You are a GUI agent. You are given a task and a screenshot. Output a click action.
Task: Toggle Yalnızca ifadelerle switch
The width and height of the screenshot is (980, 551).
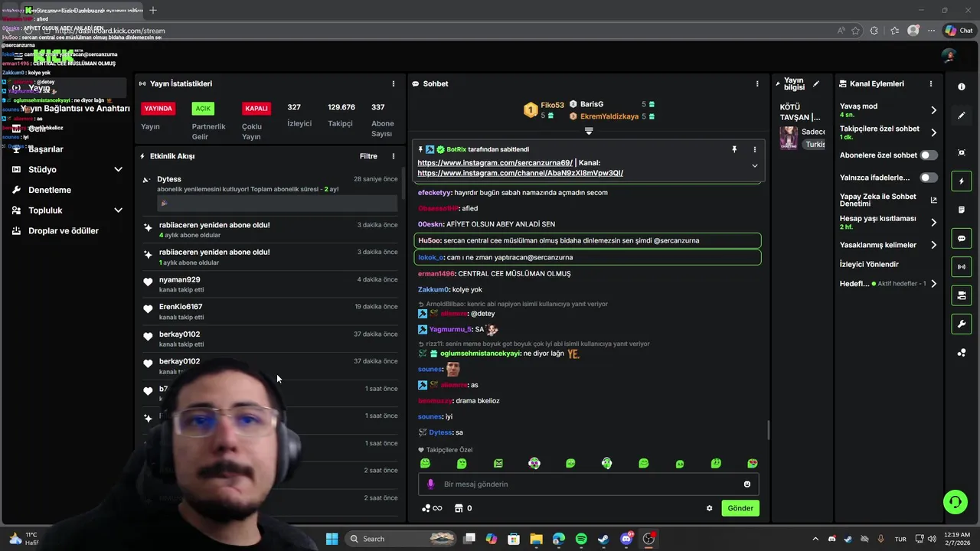(929, 178)
